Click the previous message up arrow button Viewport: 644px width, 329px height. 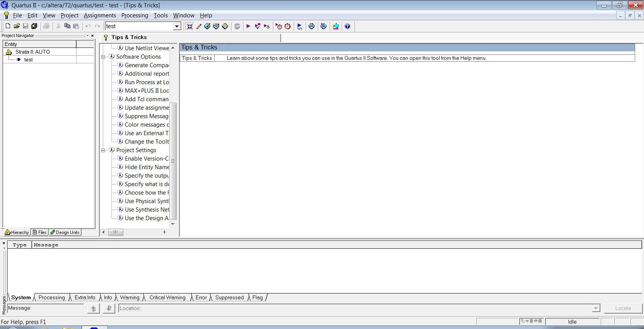pos(93,308)
